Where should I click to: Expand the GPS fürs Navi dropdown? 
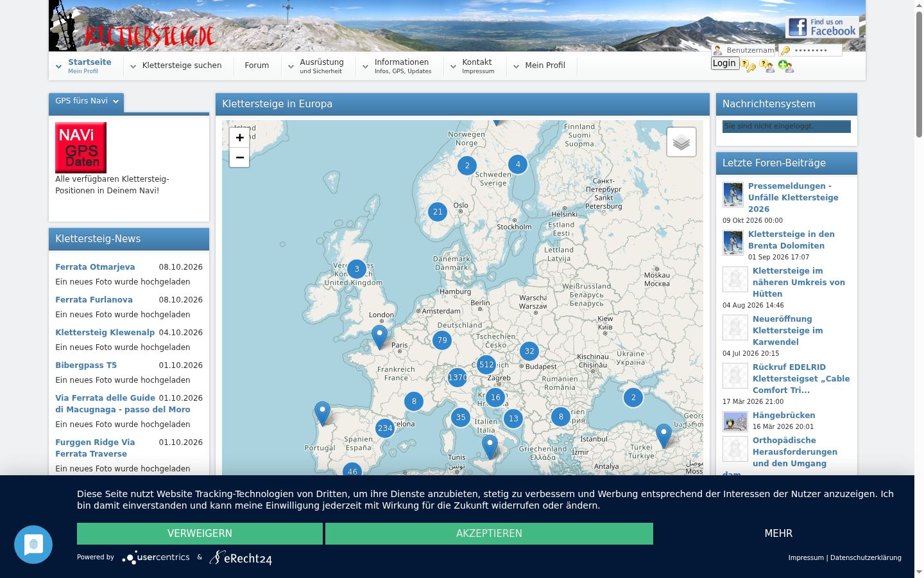86,101
